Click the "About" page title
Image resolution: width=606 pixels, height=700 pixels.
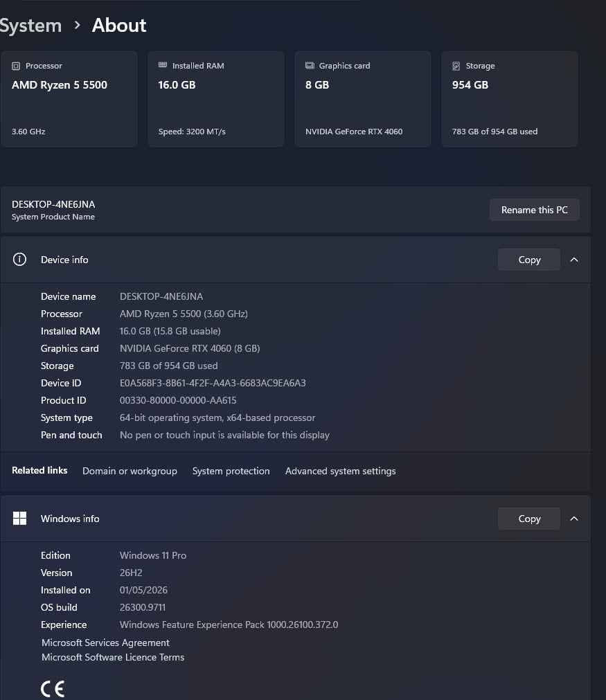[119, 26]
